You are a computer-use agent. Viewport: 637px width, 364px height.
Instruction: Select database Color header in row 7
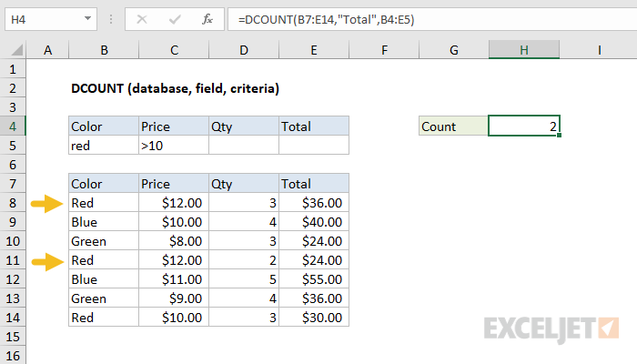[104, 184]
